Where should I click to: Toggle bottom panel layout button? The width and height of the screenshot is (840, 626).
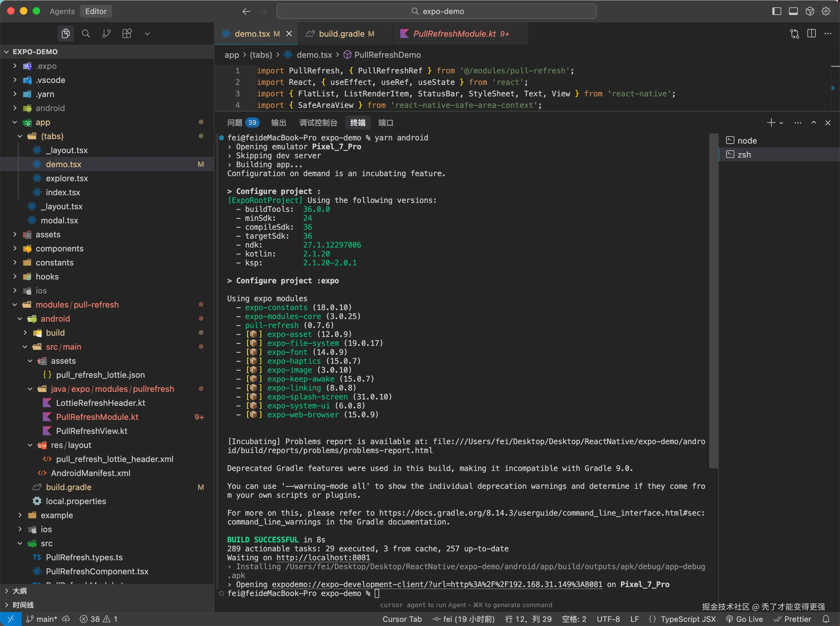[793, 11]
